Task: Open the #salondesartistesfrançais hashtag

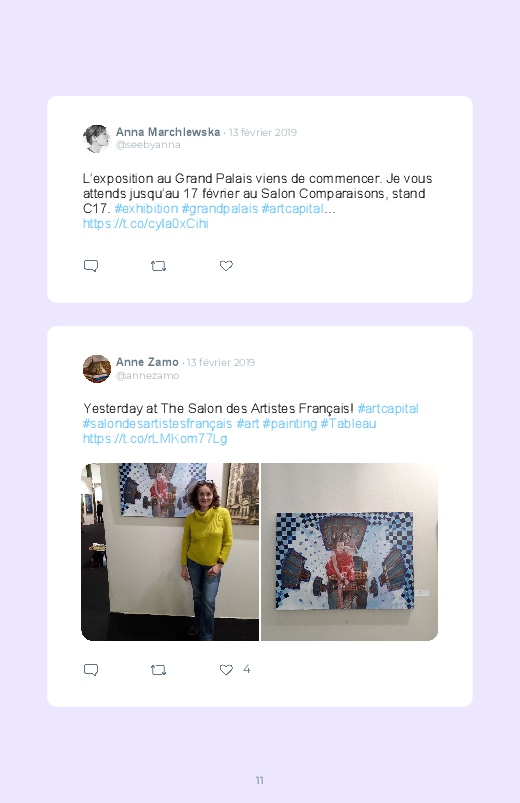Action: coord(157,424)
